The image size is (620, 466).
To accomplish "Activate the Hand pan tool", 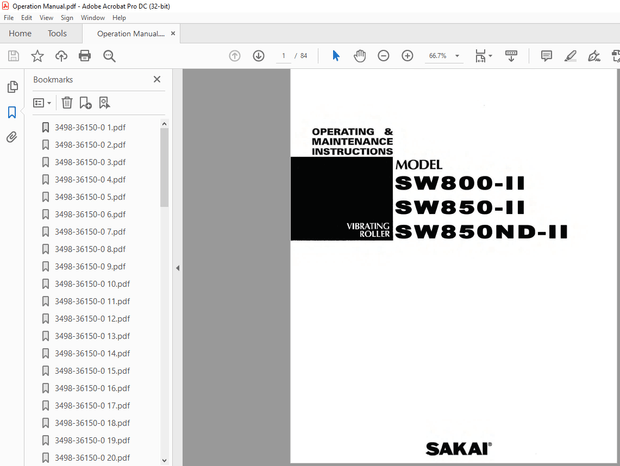I will (x=360, y=56).
